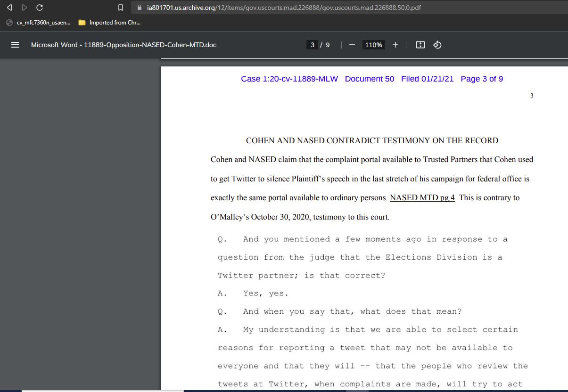
Task: Click the line 'everyone and that they will'
Action: 373,366
